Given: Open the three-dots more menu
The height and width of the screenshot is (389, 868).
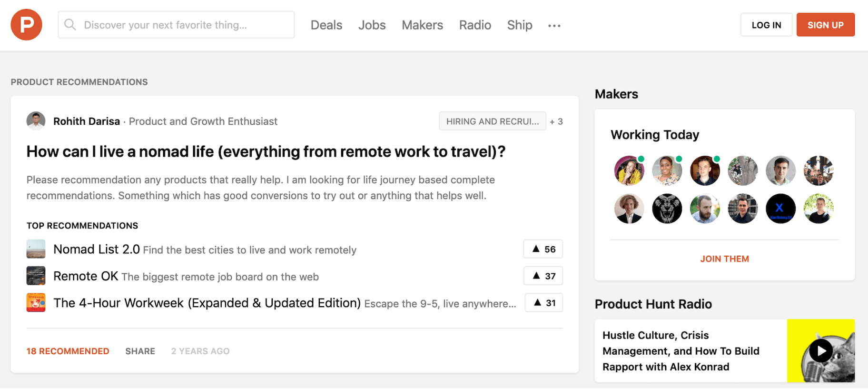Looking at the screenshot, I should tap(554, 26).
